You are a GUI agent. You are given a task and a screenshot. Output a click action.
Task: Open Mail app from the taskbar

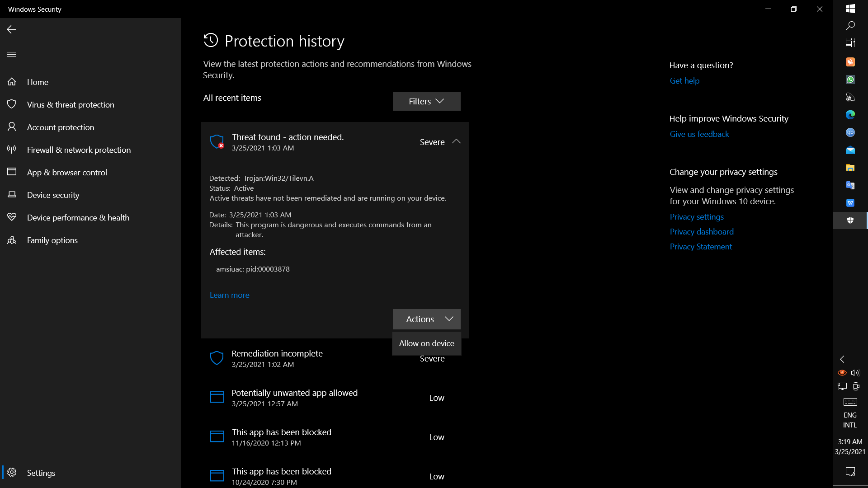(x=850, y=150)
